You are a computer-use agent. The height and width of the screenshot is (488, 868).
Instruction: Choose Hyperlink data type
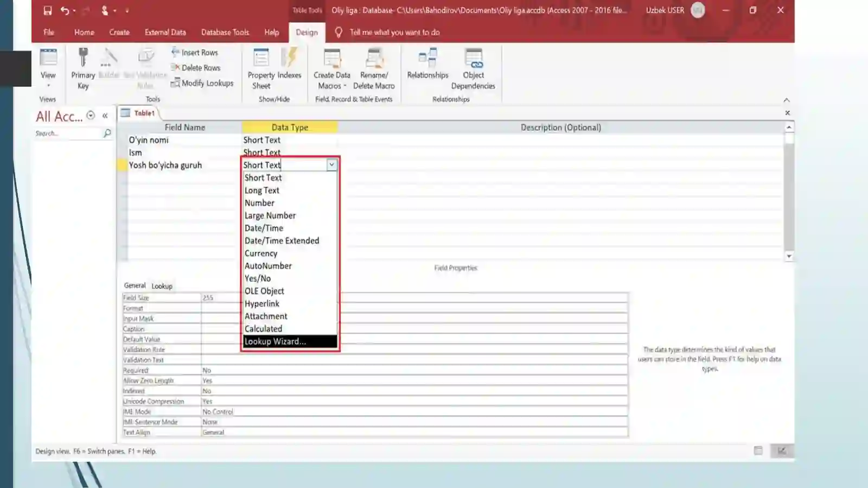[290, 303]
